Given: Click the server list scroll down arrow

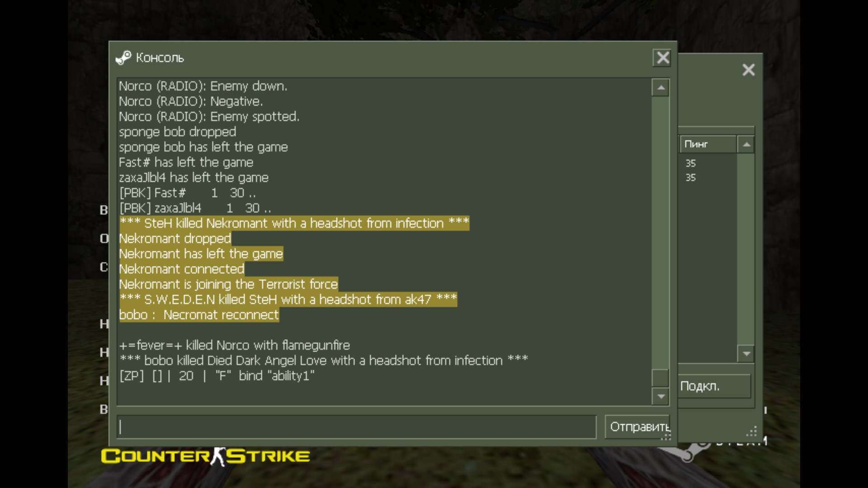Looking at the screenshot, I should tap(746, 353).
